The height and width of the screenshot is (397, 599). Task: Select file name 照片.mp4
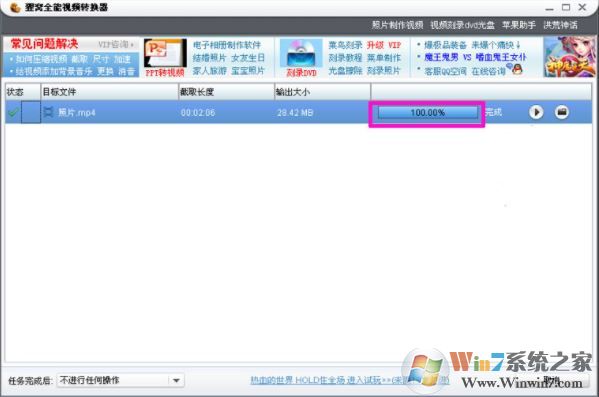77,112
